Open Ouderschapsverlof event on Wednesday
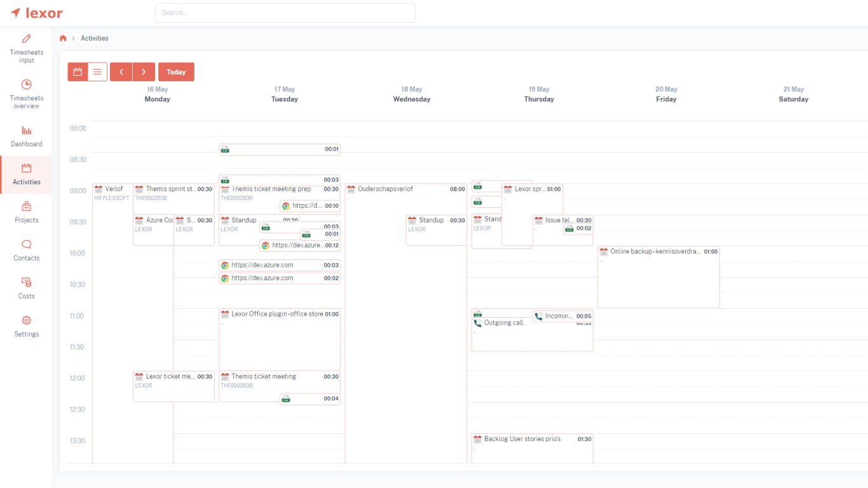 click(406, 323)
